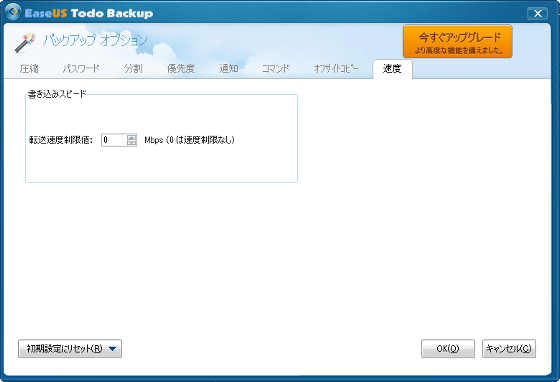Open the 優先度 tab

tap(181, 69)
